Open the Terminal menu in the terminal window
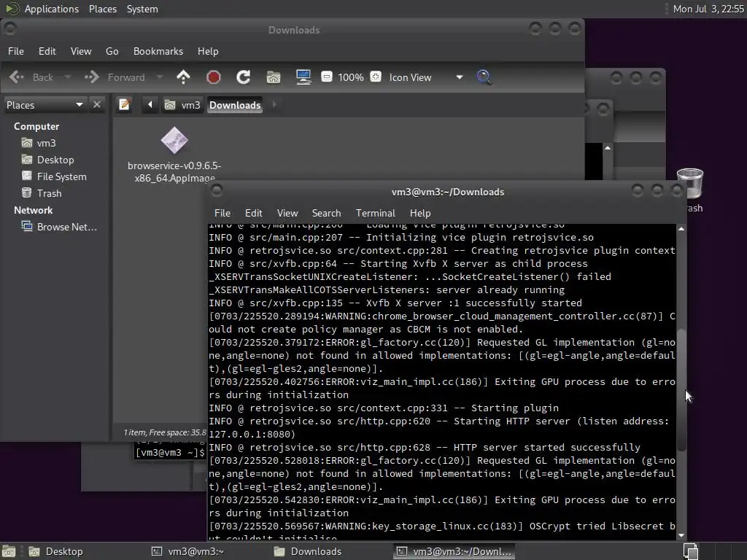 pos(376,213)
